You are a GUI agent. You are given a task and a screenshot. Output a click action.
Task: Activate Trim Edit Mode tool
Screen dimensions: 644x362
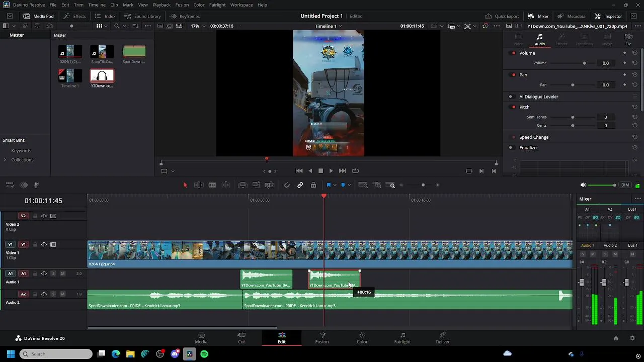[x=199, y=185]
